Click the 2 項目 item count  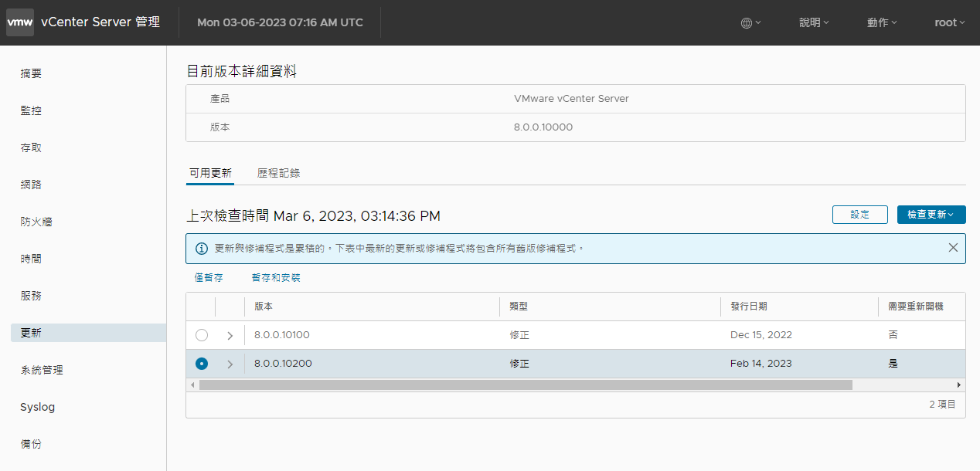pyautogui.click(x=942, y=405)
